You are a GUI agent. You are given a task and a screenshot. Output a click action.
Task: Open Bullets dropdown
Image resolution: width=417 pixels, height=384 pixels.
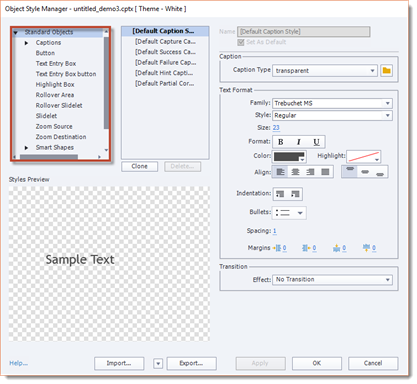tap(289, 213)
